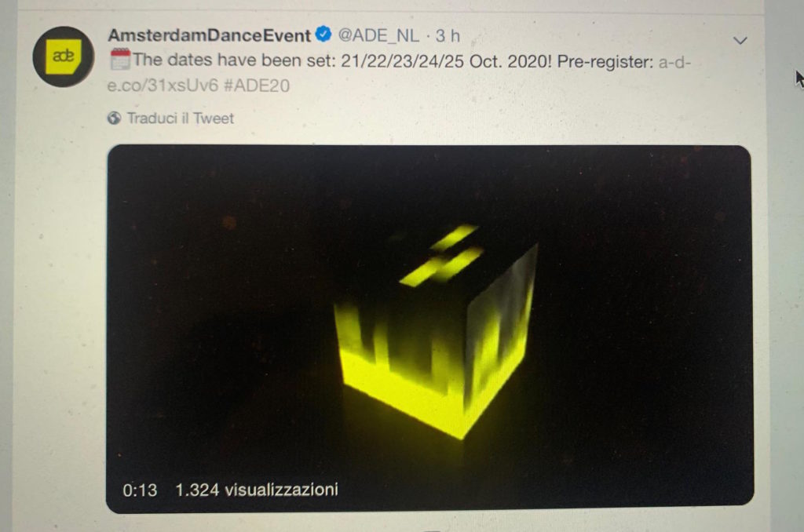Open the ADE profile avatar
The image size is (804, 532).
[x=64, y=56]
